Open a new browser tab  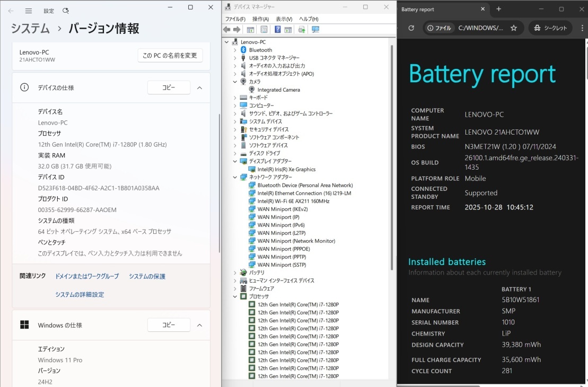(x=498, y=9)
